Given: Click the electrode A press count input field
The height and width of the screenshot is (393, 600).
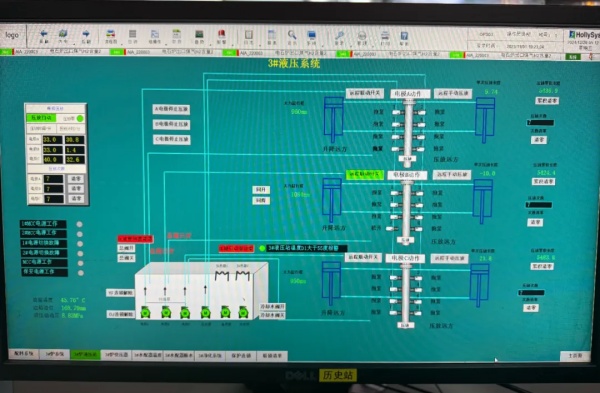Looking at the screenshot, I should click(54, 179).
